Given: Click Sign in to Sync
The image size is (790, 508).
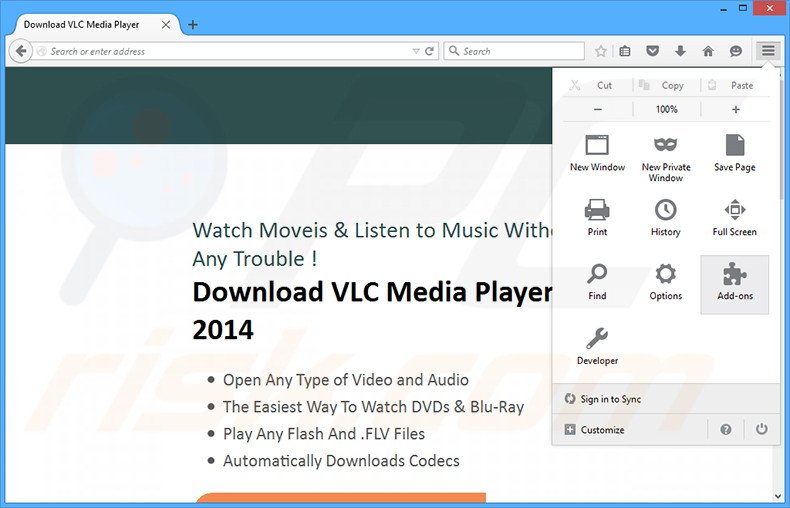Looking at the screenshot, I should 666,399.
